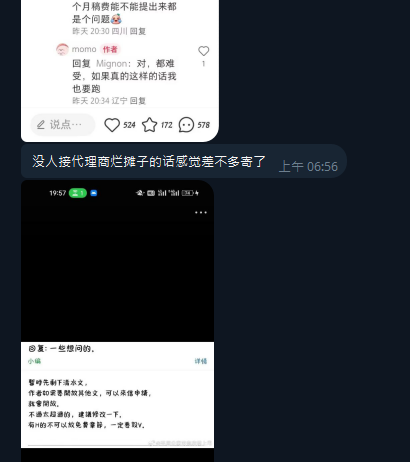Open the three-dot menu in second screenshot
The width and height of the screenshot is (410, 462).
point(201,212)
